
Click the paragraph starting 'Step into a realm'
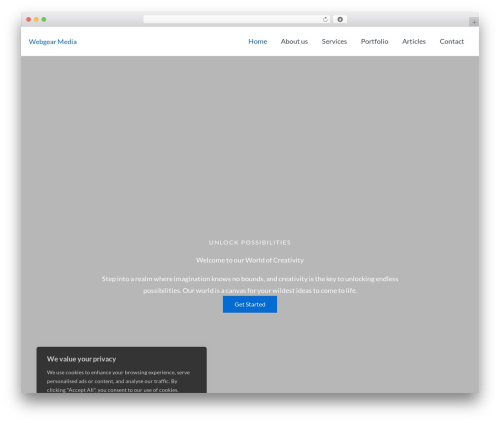point(250,285)
